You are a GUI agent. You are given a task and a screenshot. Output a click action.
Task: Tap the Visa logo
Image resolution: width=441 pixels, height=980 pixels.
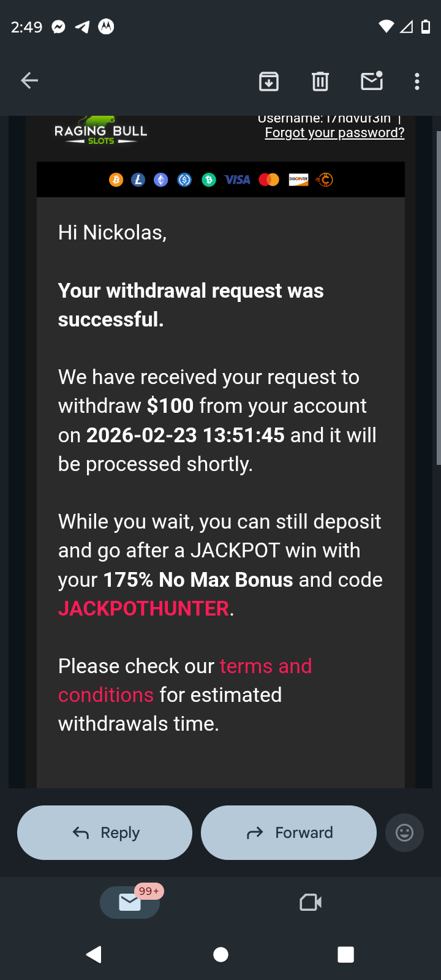point(237,179)
